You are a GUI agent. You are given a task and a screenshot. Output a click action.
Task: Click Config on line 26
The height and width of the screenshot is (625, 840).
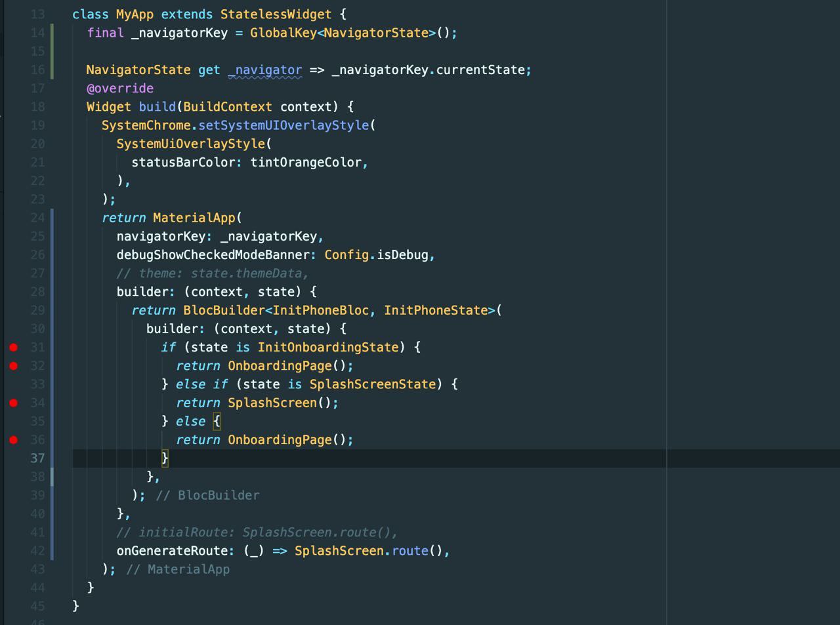point(346,254)
